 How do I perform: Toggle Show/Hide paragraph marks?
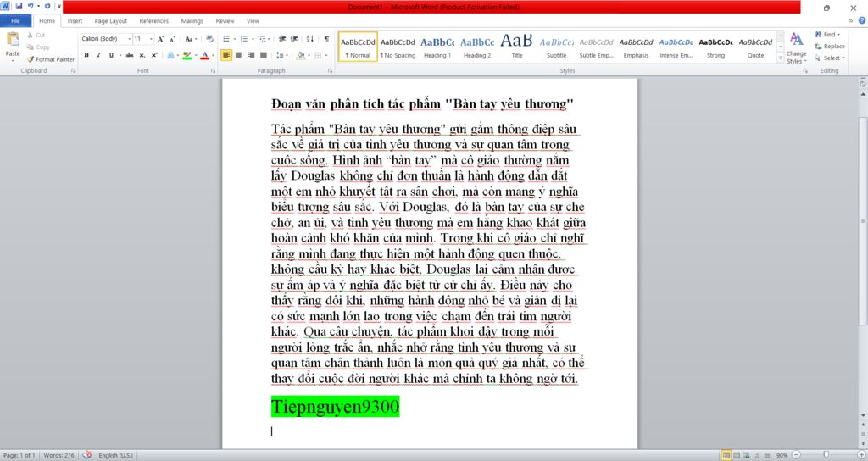coord(326,39)
